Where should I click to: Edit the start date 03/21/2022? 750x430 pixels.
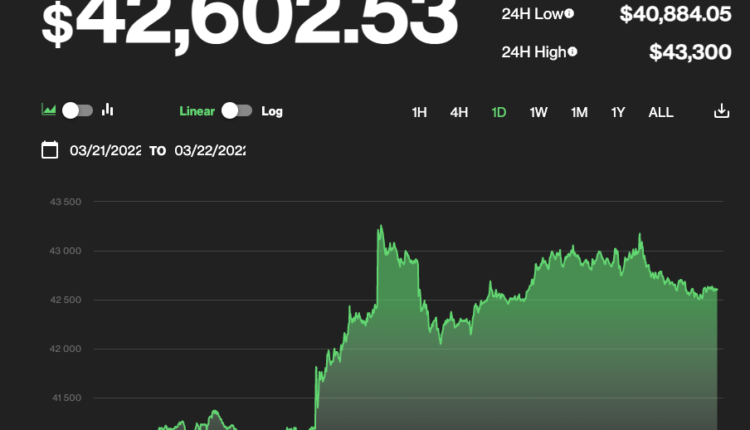(105, 151)
